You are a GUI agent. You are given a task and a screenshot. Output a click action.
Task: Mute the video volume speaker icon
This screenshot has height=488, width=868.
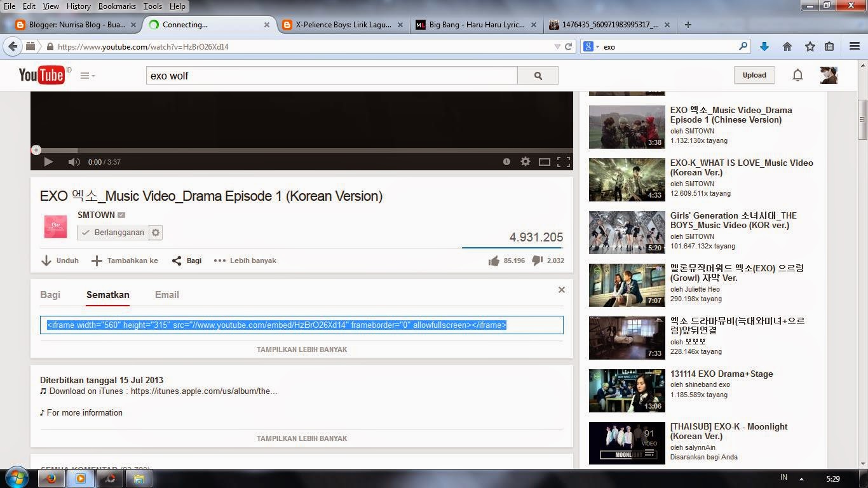point(74,162)
